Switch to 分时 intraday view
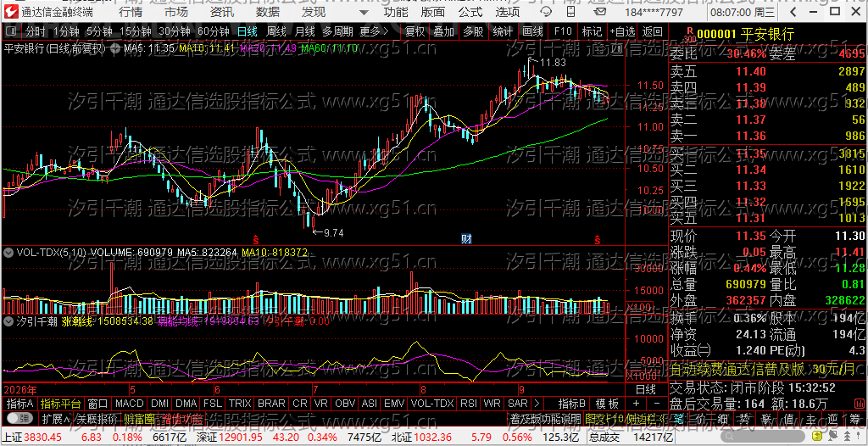Image resolution: width=868 pixels, height=446 pixels. 36,31
